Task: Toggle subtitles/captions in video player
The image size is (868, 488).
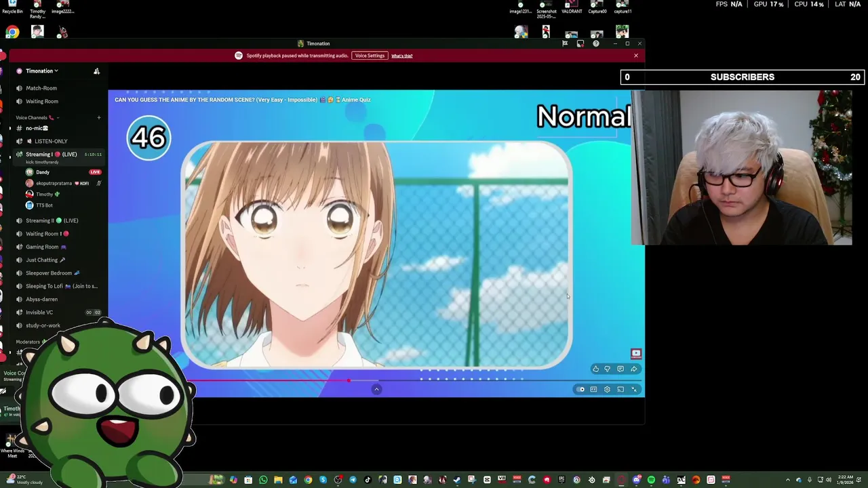Action: click(594, 389)
